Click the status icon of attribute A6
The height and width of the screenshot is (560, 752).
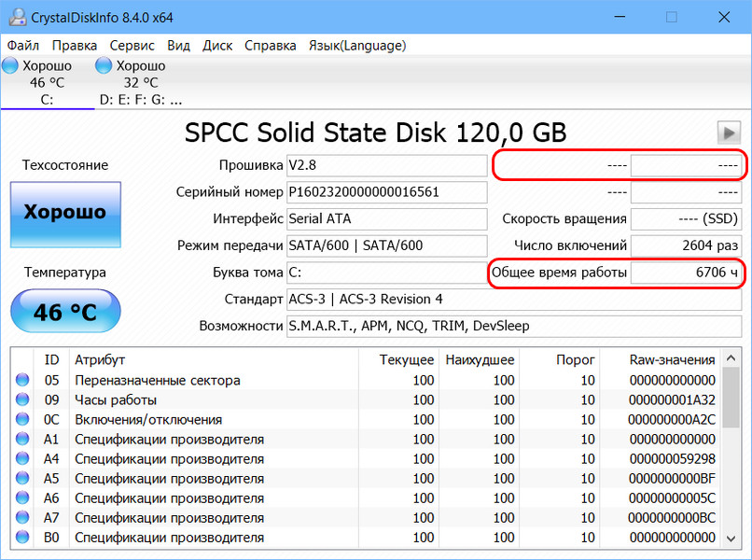(22, 498)
